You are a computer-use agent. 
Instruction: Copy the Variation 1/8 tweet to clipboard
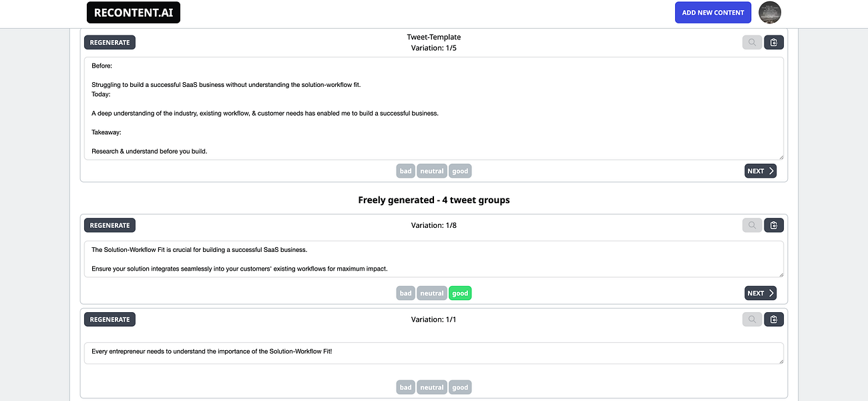[774, 225]
